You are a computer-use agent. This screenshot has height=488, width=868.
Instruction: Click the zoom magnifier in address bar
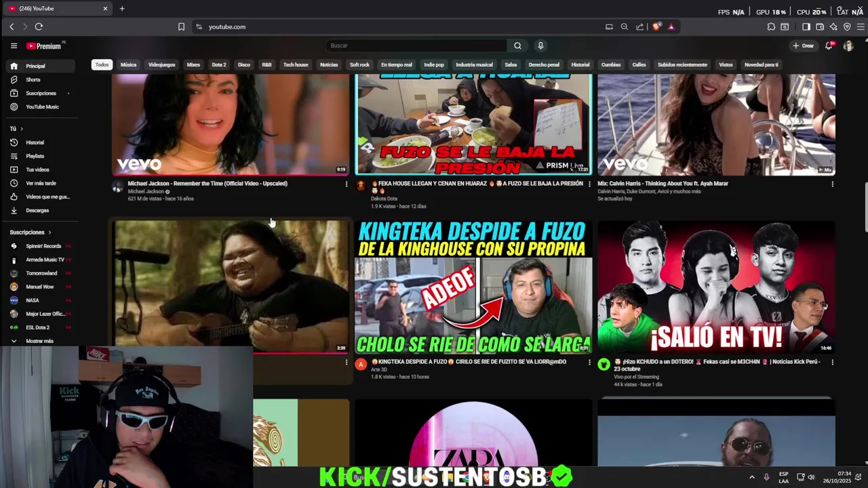click(625, 26)
